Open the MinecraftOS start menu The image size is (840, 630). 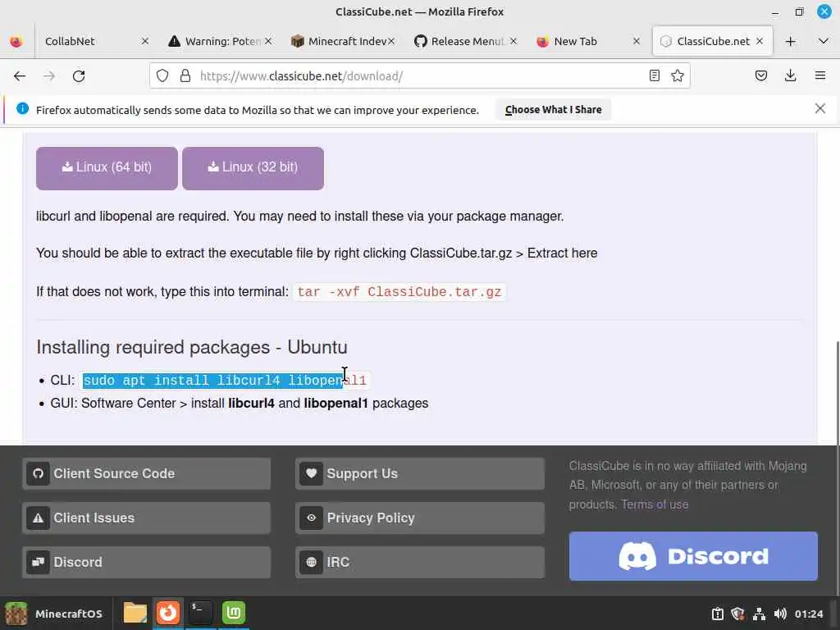tap(53, 614)
